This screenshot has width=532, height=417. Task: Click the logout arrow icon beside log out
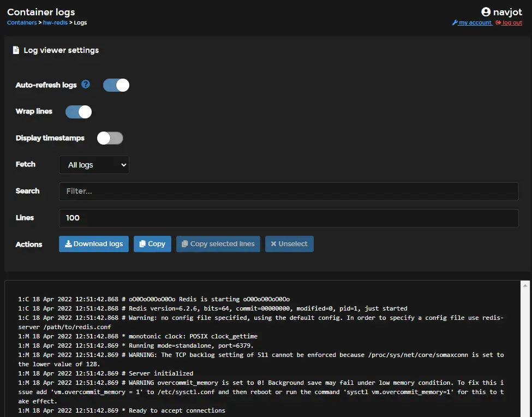pos(497,22)
